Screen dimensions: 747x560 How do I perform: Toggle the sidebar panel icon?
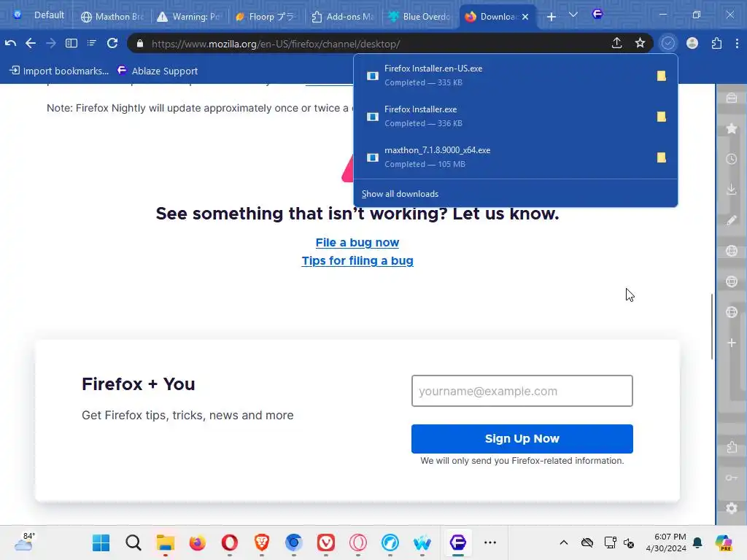click(x=71, y=43)
